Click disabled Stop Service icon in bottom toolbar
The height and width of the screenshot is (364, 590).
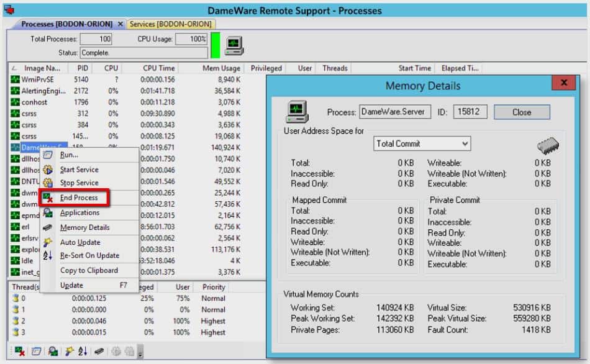coord(129,352)
